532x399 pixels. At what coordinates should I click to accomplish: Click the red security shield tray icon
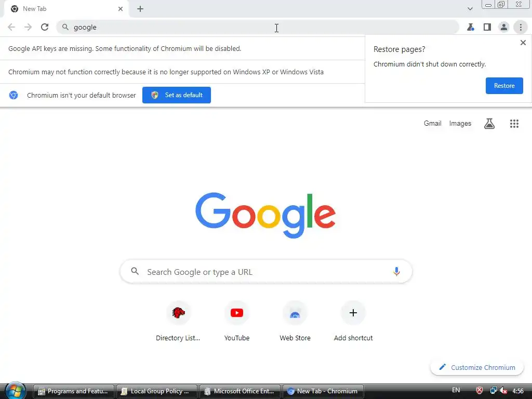[x=480, y=391]
